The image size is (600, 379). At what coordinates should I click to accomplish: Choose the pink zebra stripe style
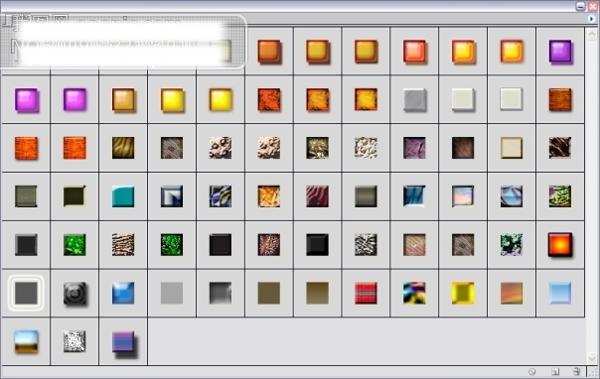pyautogui.click(x=317, y=196)
